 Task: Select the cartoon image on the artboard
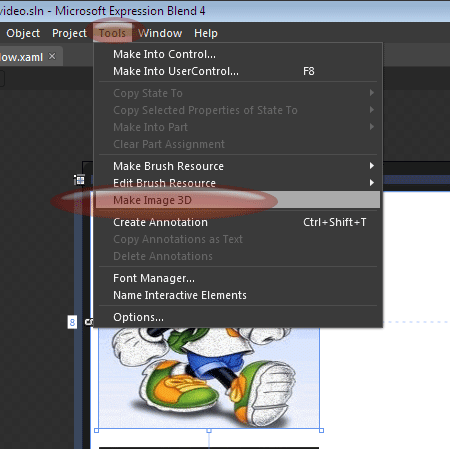(209, 378)
